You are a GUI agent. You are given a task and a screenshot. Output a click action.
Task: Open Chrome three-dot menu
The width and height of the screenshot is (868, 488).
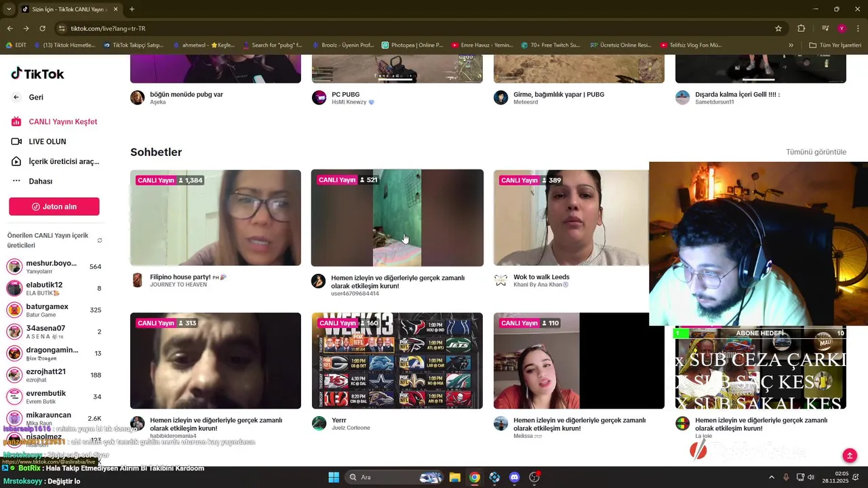[859, 28]
